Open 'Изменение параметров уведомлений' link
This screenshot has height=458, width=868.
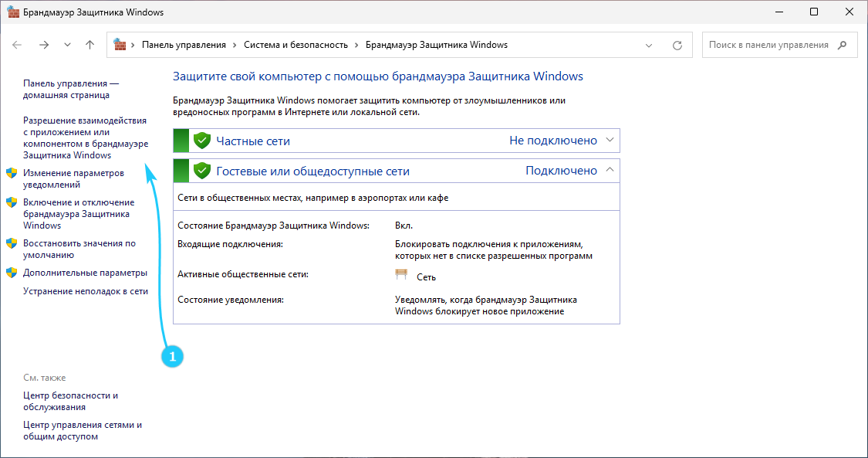pyautogui.click(x=73, y=179)
